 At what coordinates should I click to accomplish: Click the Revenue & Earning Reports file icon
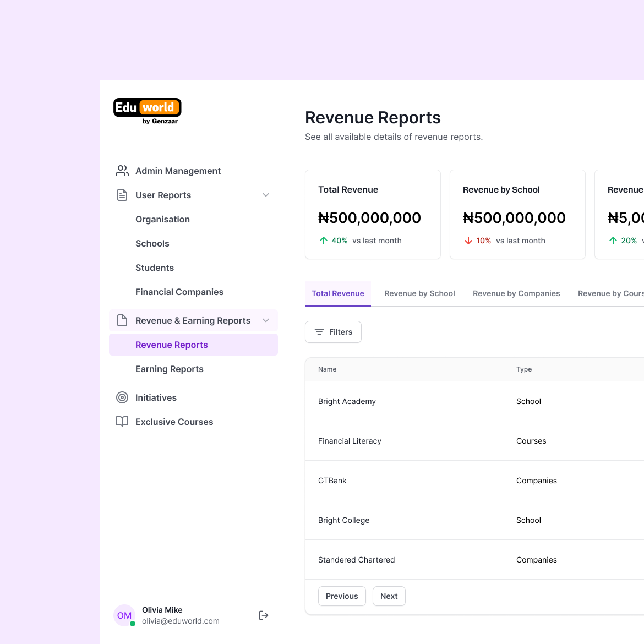[x=122, y=320]
